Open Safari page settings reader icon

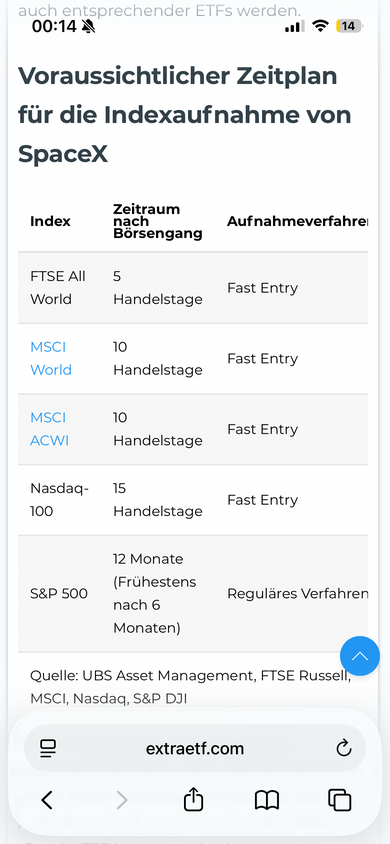(x=48, y=748)
